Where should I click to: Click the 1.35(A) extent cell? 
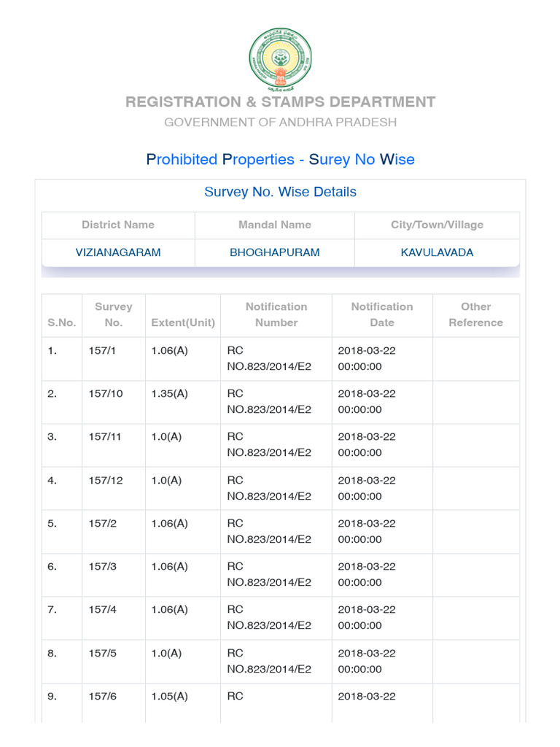(169, 394)
